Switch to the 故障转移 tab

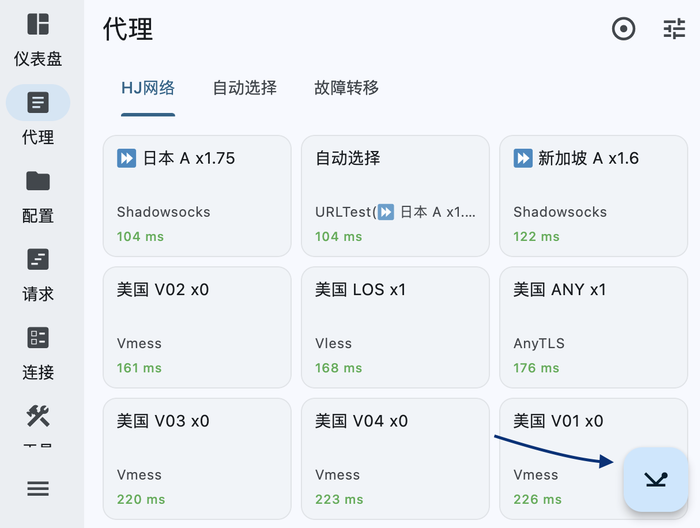pyautogui.click(x=346, y=88)
